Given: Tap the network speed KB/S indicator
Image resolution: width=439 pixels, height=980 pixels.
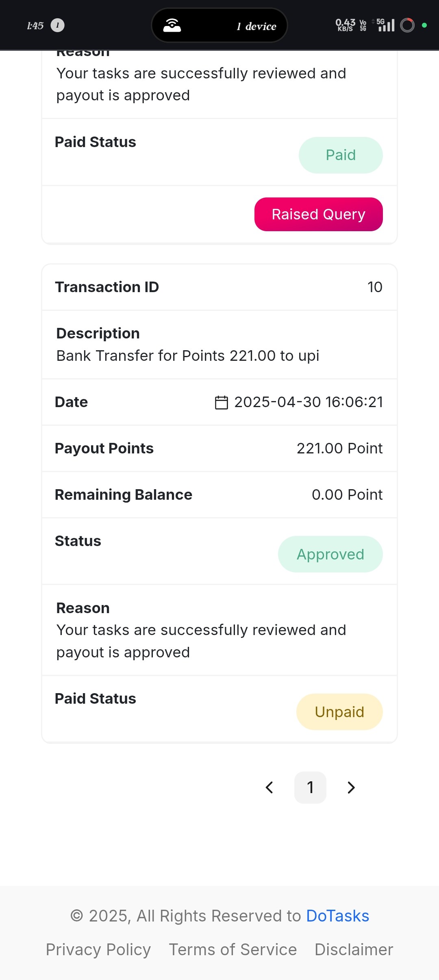Looking at the screenshot, I should tap(345, 25).
